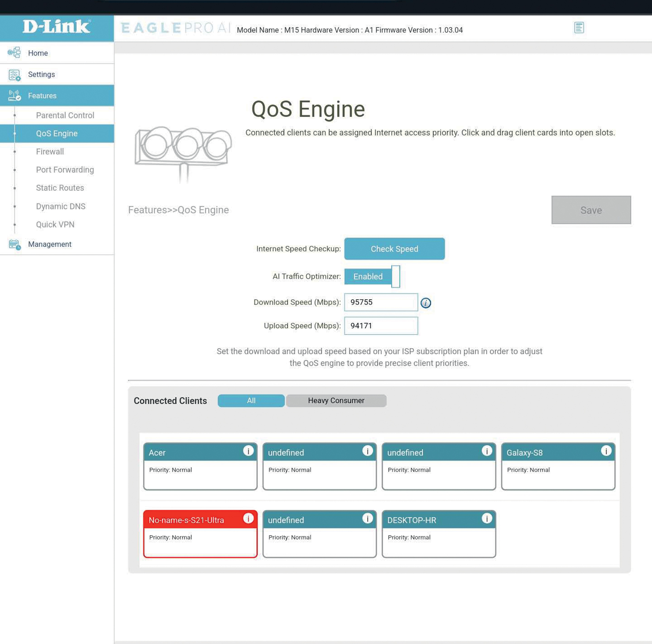
Task: Open info icon on Galaxy-S8 client card
Action: 606,451
